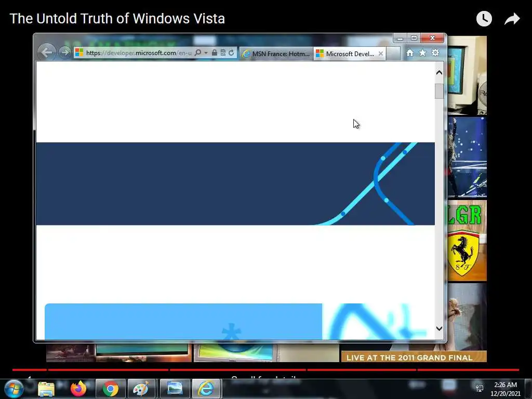The height and width of the screenshot is (399, 532).
Task: Open the concert stage suggested thumbnail
Action: (467, 157)
